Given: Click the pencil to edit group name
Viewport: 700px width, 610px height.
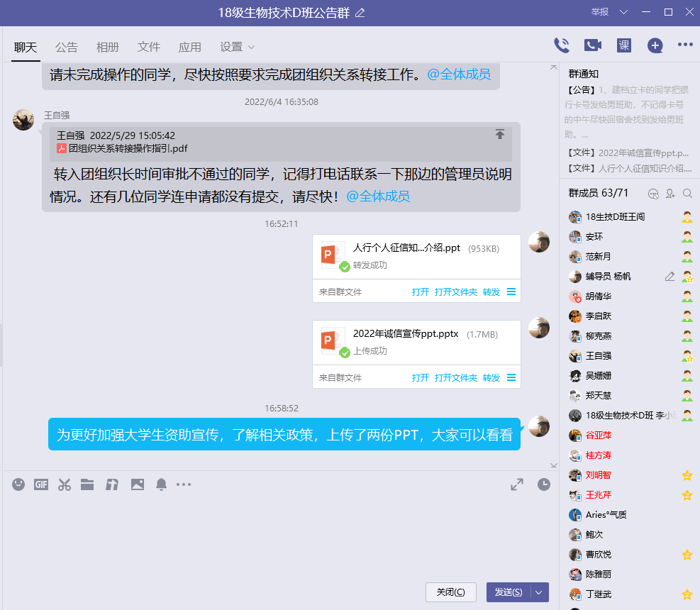Looking at the screenshot, I should point(360,13).
